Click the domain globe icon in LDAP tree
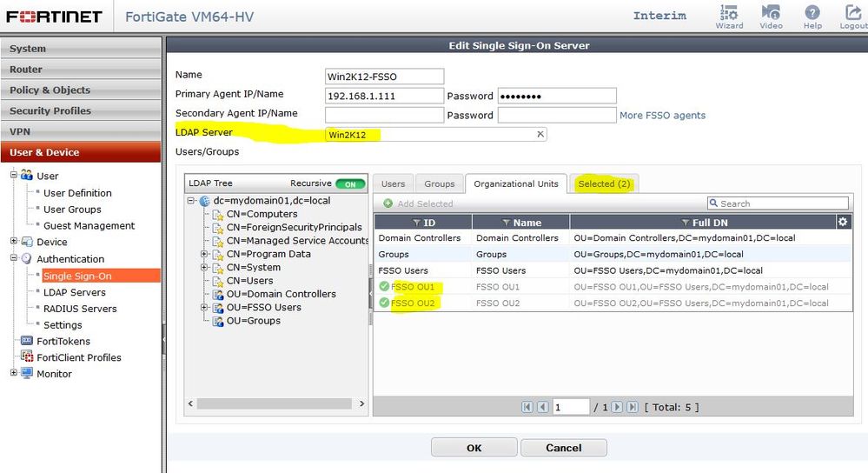 [205, 201]
